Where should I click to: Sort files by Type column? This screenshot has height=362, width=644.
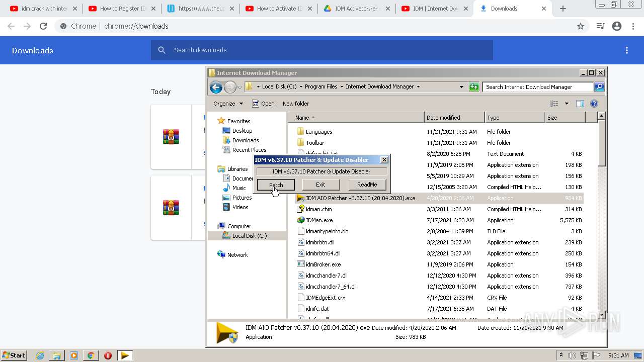click(515, 118)
